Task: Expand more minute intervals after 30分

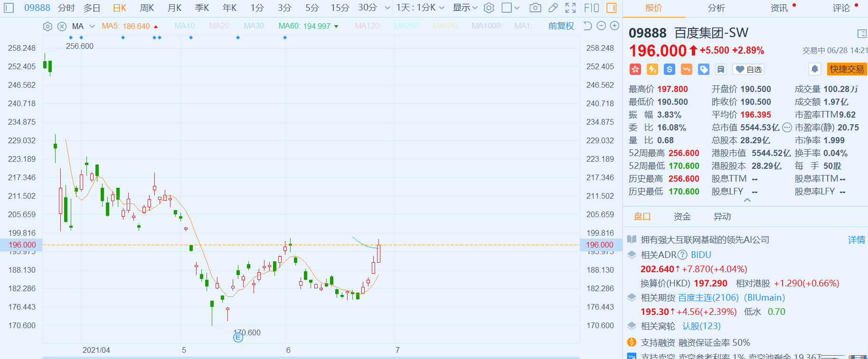Action: click(387, 8)
